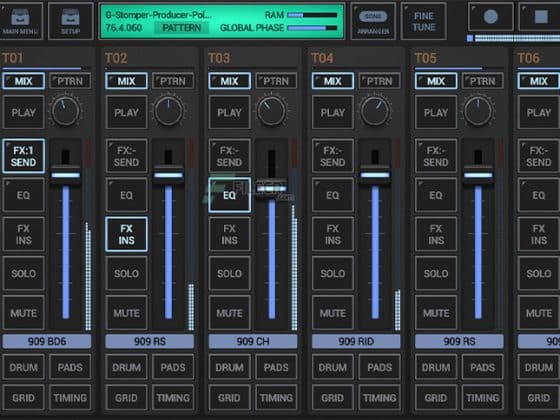Screen dimensions: 560x420
Task: Toggle EQ on track T05
Action: click(x=436, y=195)
